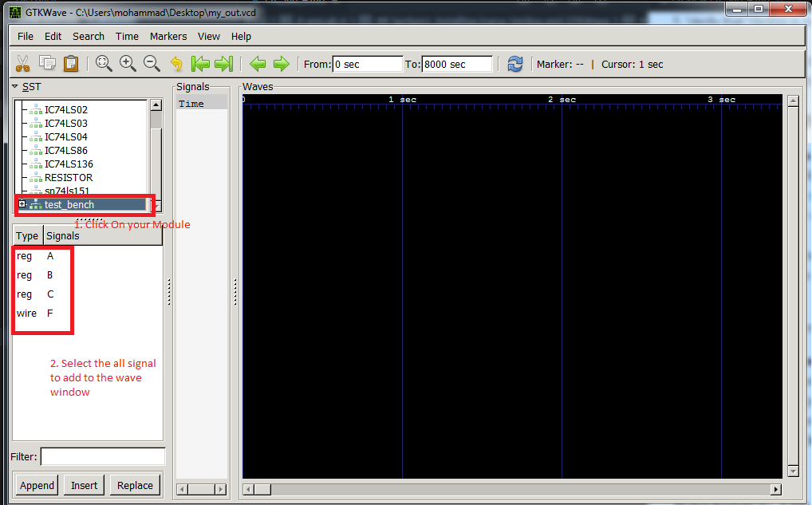Select wire F in the signal list
Screen dimensions: 812x505
pyautogui.click(x=49, y=314)
